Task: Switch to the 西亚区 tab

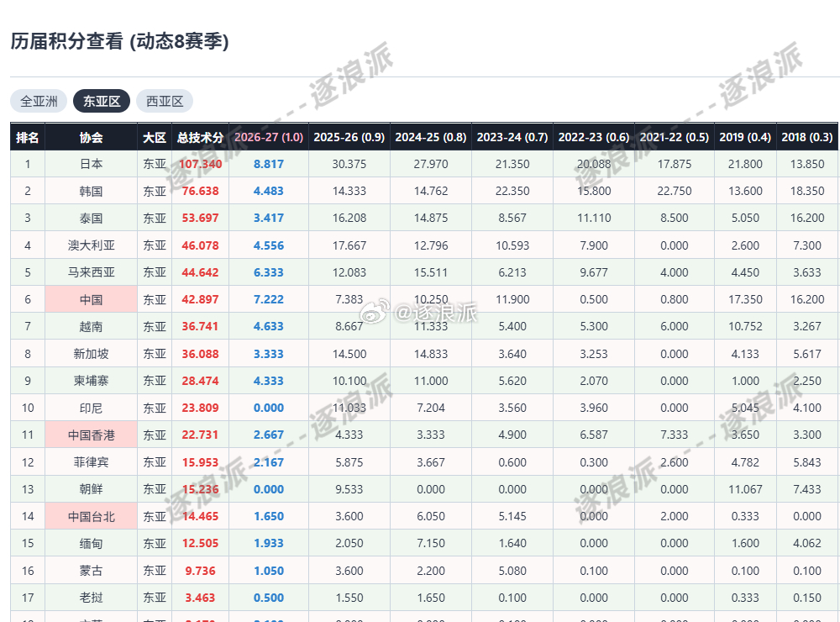Action: (165, 101)
